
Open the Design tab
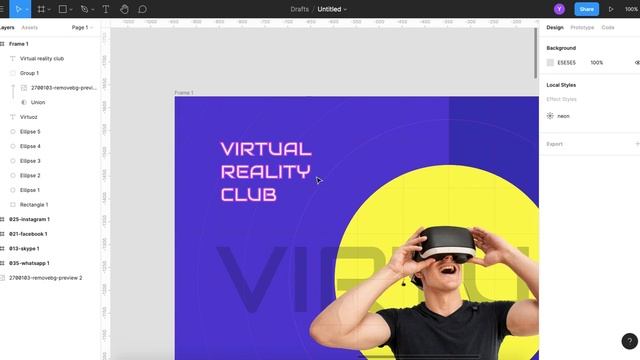(555, 27)
